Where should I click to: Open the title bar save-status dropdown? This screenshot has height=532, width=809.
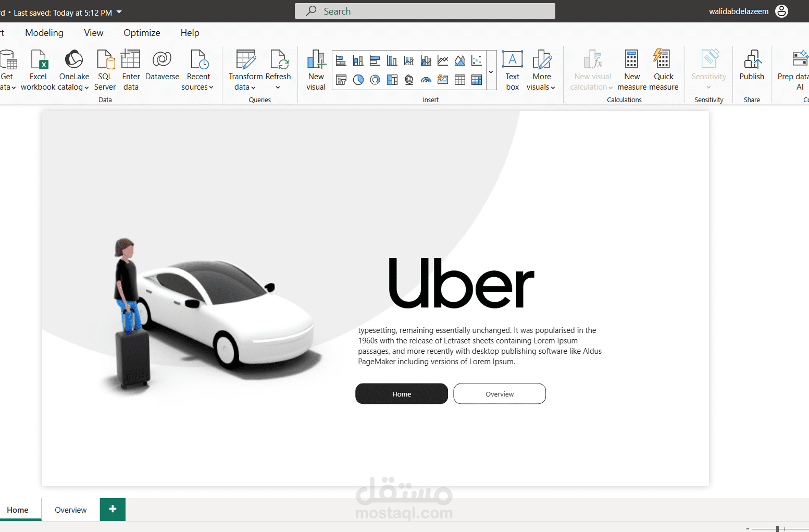pyautogui.click(x=119, y=12)
